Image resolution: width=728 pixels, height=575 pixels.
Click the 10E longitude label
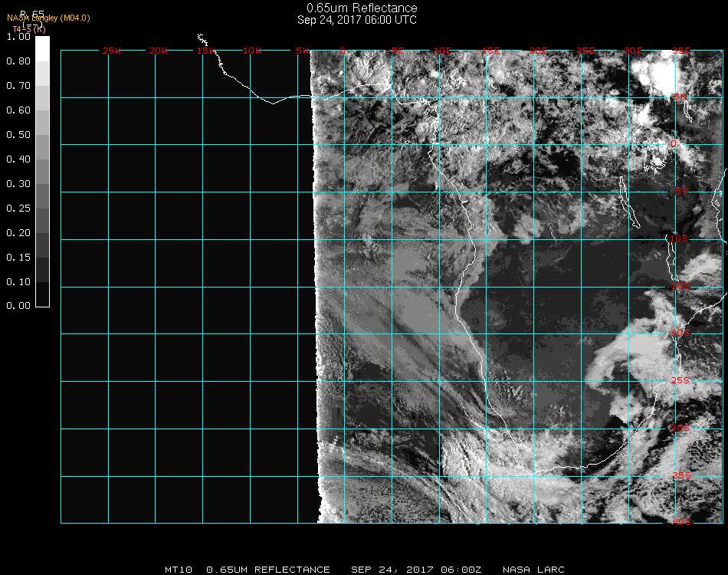click(x=444, y=51)
